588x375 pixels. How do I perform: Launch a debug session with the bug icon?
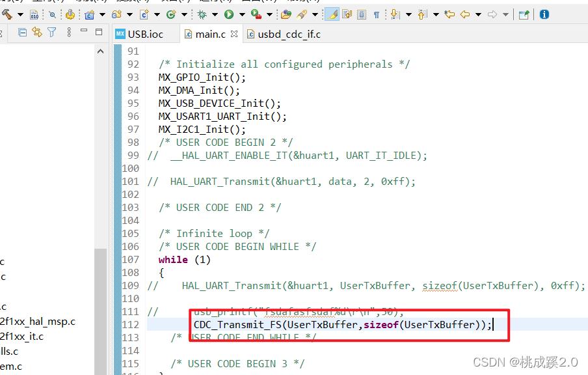click(x=203, y=14)
